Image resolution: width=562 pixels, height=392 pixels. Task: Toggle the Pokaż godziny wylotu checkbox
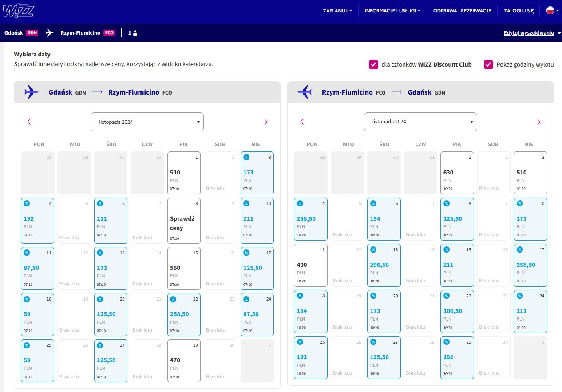coord(488,64)
